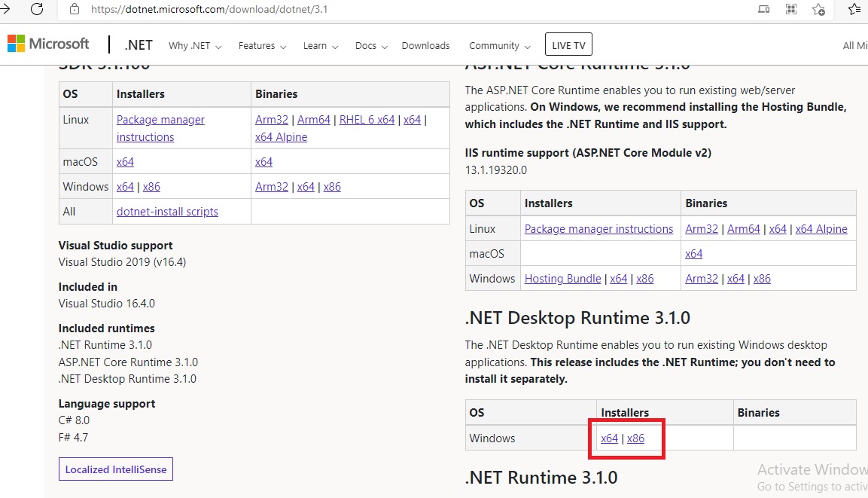868x498 pixels.
Task: Download ASP.NET Core Linux Arm32 binary
Action: pyautogui.click(x=702, y=229)
